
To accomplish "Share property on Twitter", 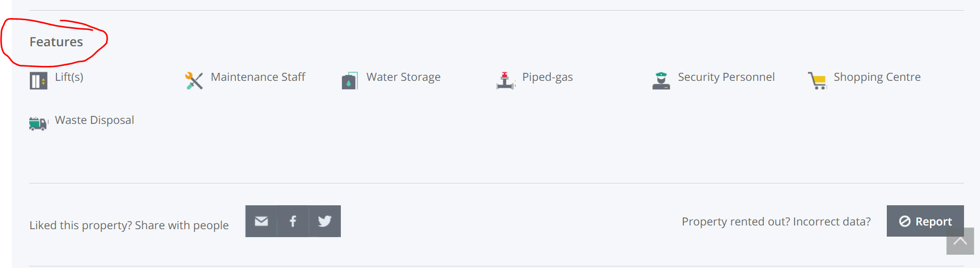I will (325, 221).
